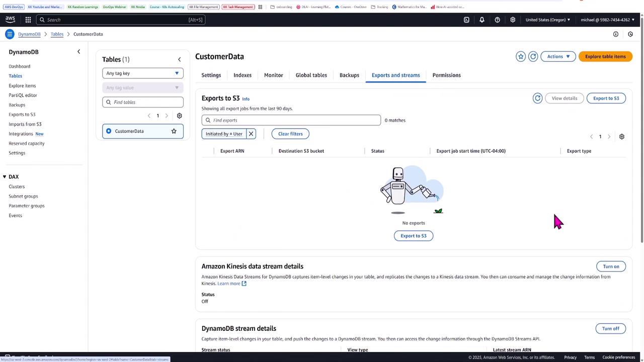Image resolution: width=644 pixels, height=362 pixels.
Task: Open the 'KK Nvidia' browser bookmark
Action: (138, 7)
